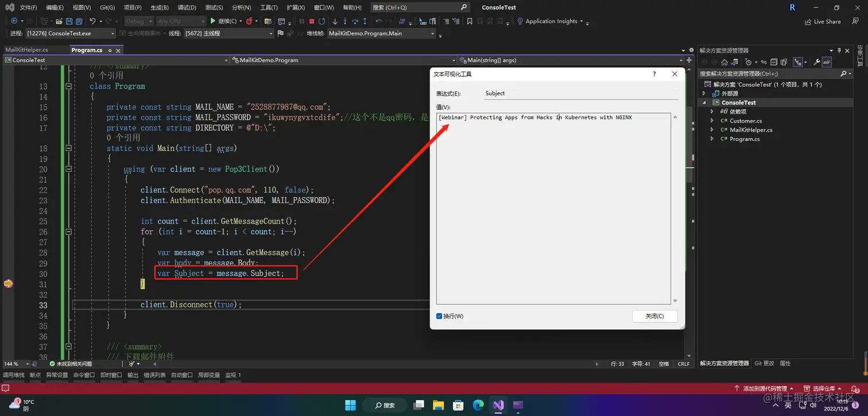Viewport: 868px width, 416px height.
Task: Collapse the ConsoleTest project node
Action: (704, 102)
